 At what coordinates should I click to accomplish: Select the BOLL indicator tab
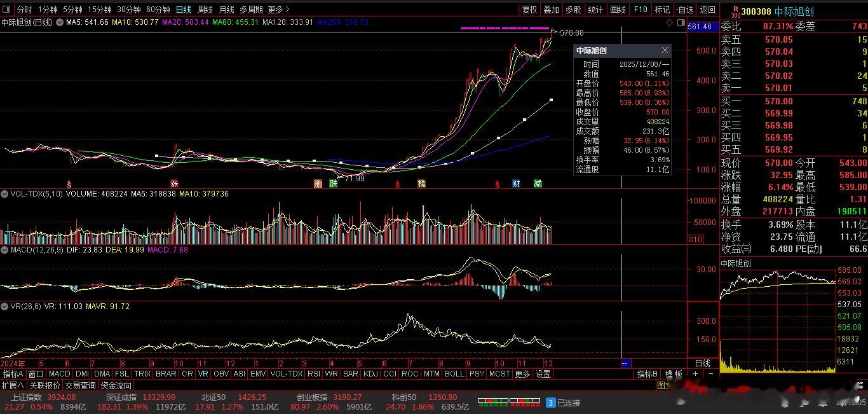(x=454, y=374)
